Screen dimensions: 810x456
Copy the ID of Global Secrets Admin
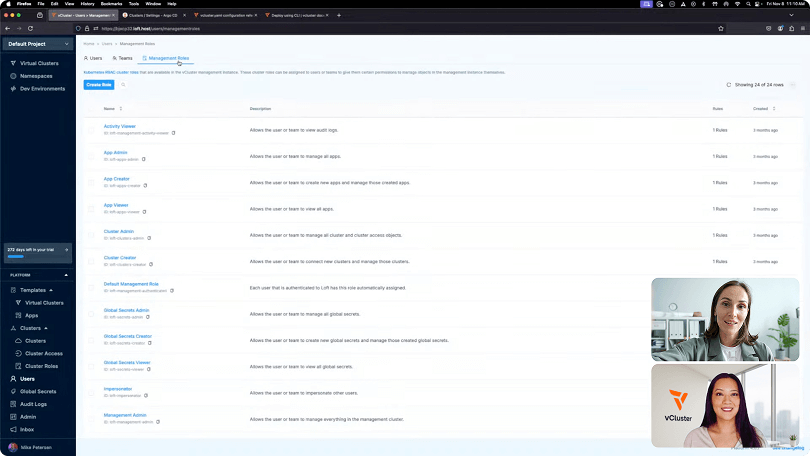pyautogui.click(x=148, y=317)
